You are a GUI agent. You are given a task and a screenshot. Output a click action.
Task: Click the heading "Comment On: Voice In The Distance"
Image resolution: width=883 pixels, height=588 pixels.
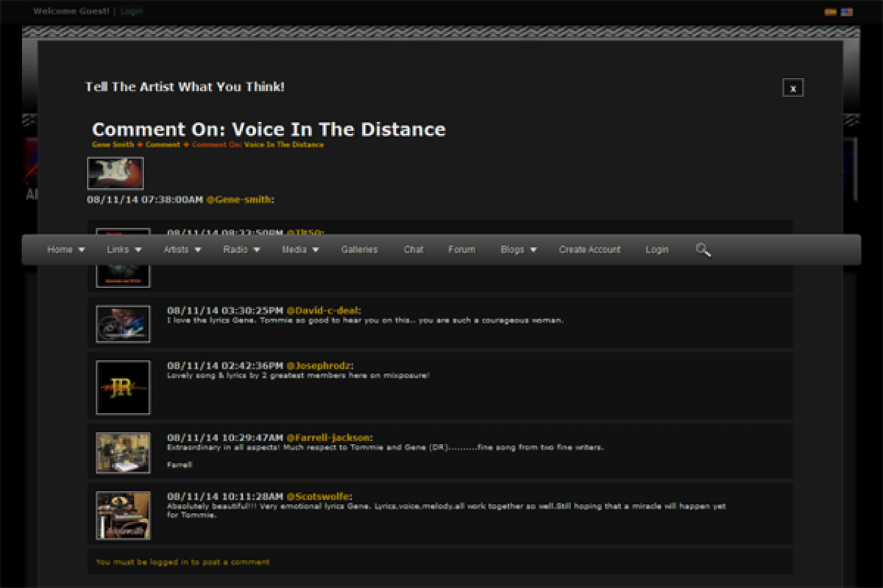coord(269,130)
